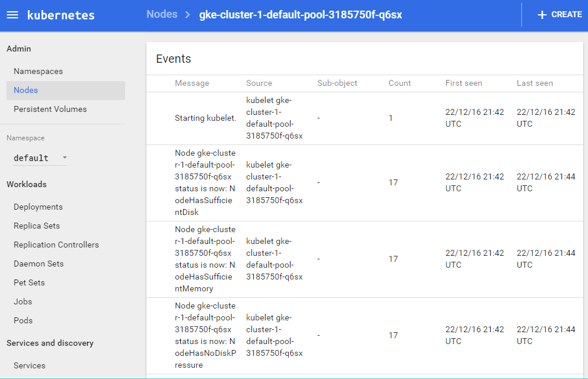Viewport: 588px width, 379px height.
Task: Select Nodes in the sidebar
Action: (x=26, y=90)
